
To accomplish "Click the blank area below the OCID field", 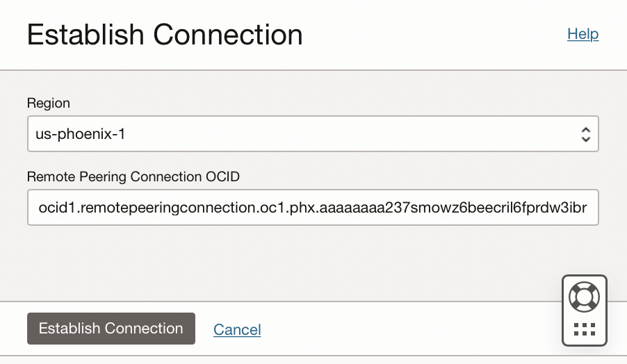I will (x=278, y=260).
